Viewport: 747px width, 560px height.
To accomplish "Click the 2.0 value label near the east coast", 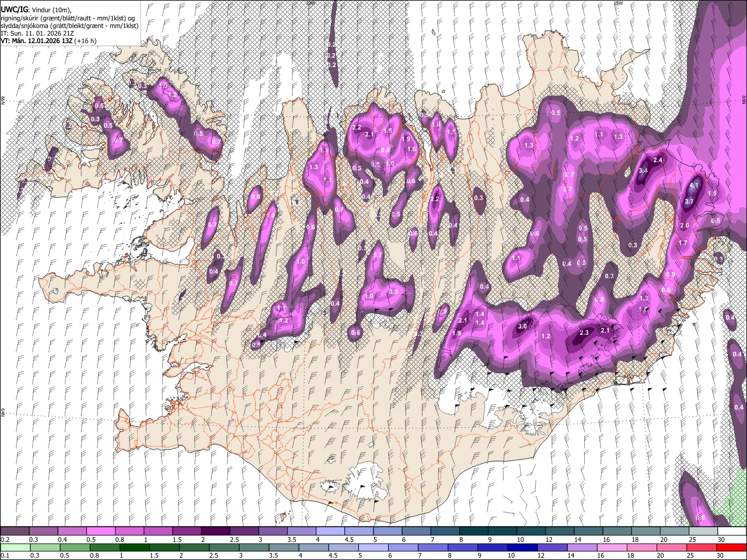I will pyautogui.click(x=685, y=225).
